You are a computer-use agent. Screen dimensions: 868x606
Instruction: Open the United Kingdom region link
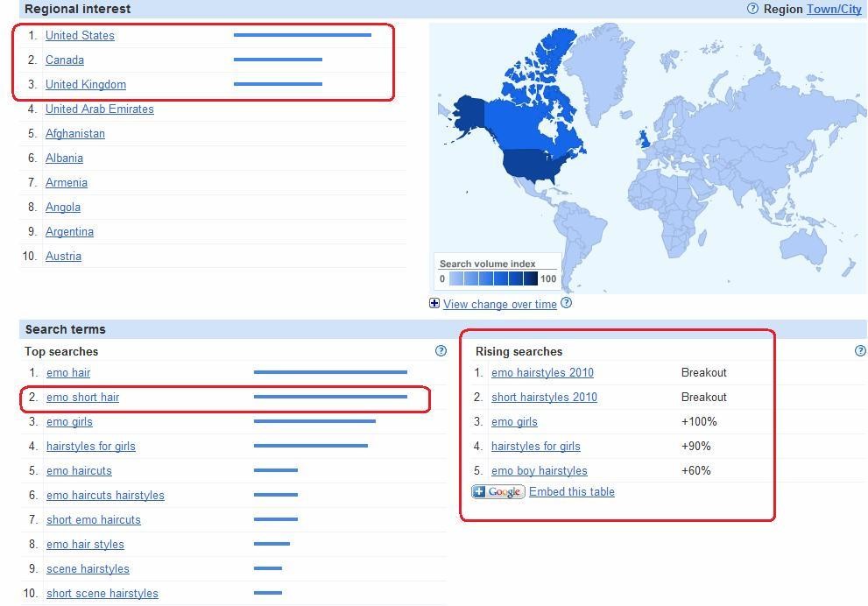pos(86,85)
